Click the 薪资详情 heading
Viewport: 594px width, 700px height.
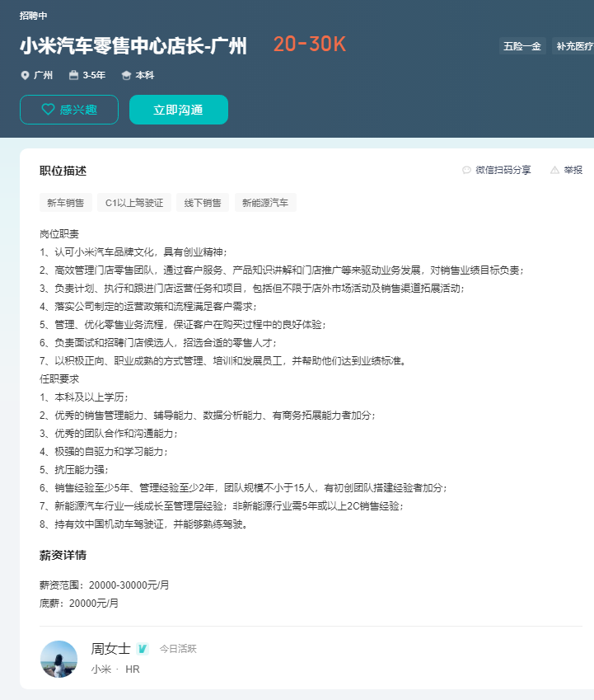point(63,555)
